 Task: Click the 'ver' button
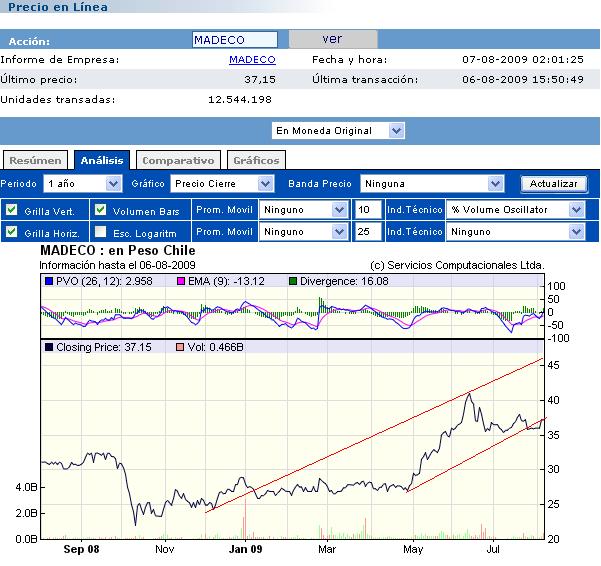coord(333,39)
